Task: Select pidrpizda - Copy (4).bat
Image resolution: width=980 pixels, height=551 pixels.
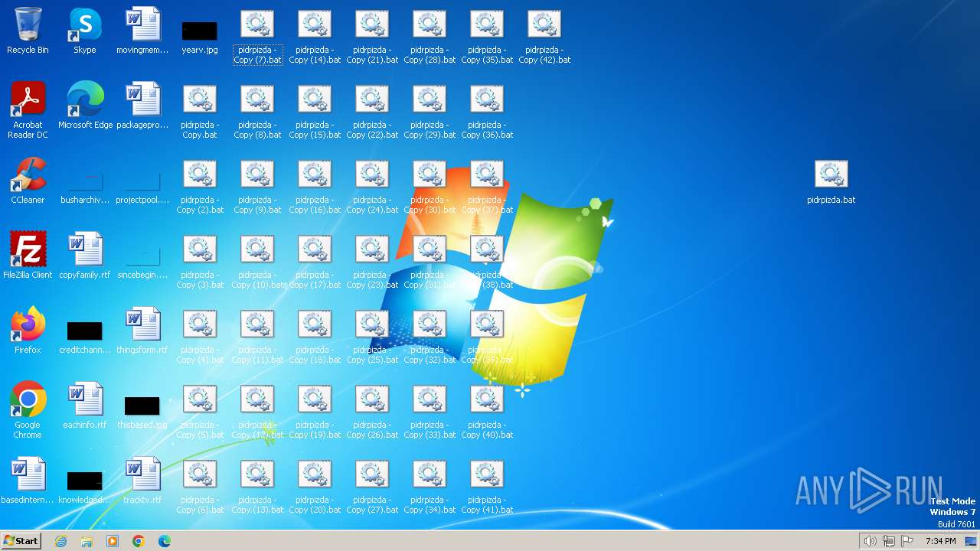Action: [200, 335]
